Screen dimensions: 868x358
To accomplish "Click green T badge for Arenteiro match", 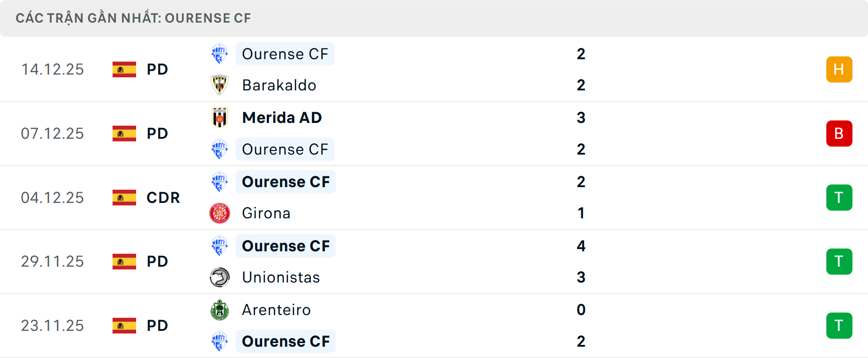I will [839, 325].
